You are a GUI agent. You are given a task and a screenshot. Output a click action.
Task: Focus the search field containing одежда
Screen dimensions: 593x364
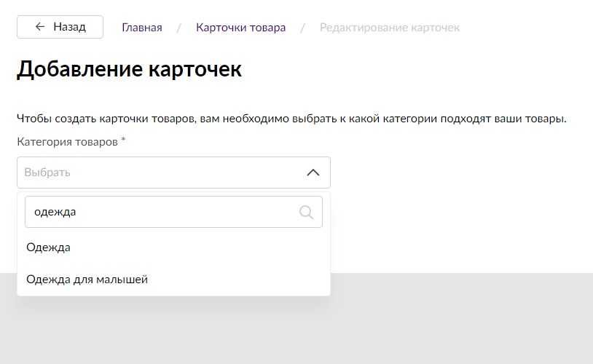[160, 212]
